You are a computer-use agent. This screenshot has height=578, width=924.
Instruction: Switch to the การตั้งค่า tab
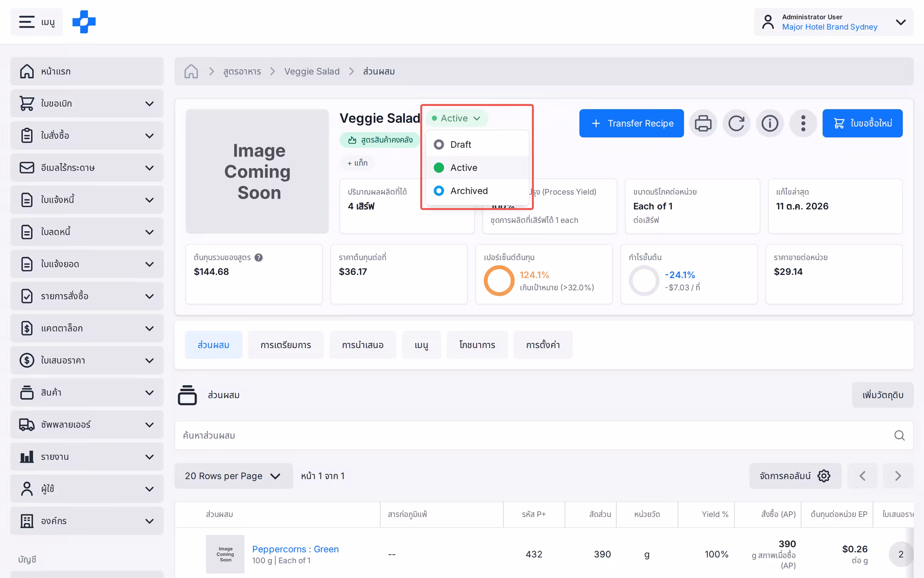click(543, 345)
